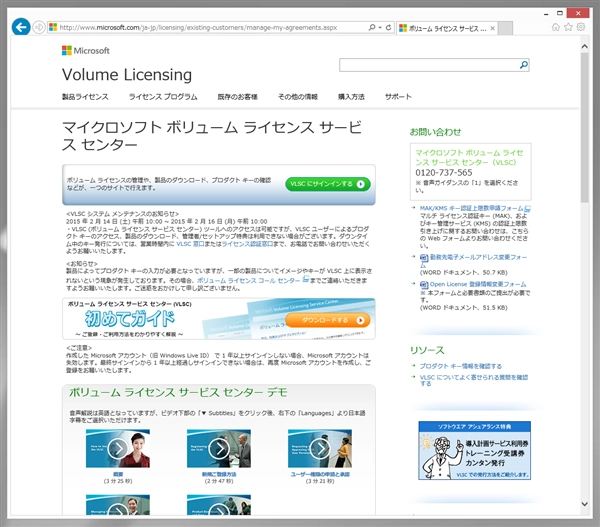Click the refresh page icon
600x527 pixels.
(x=388, y=28)
